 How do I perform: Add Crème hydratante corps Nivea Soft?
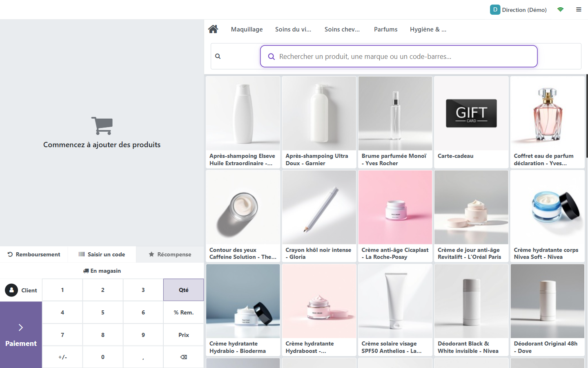(548, 216)
